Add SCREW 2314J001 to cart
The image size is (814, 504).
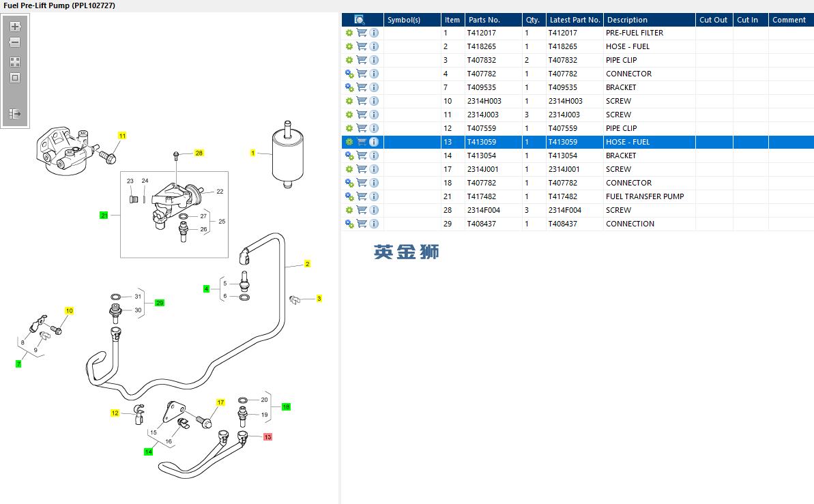[362, 169]
